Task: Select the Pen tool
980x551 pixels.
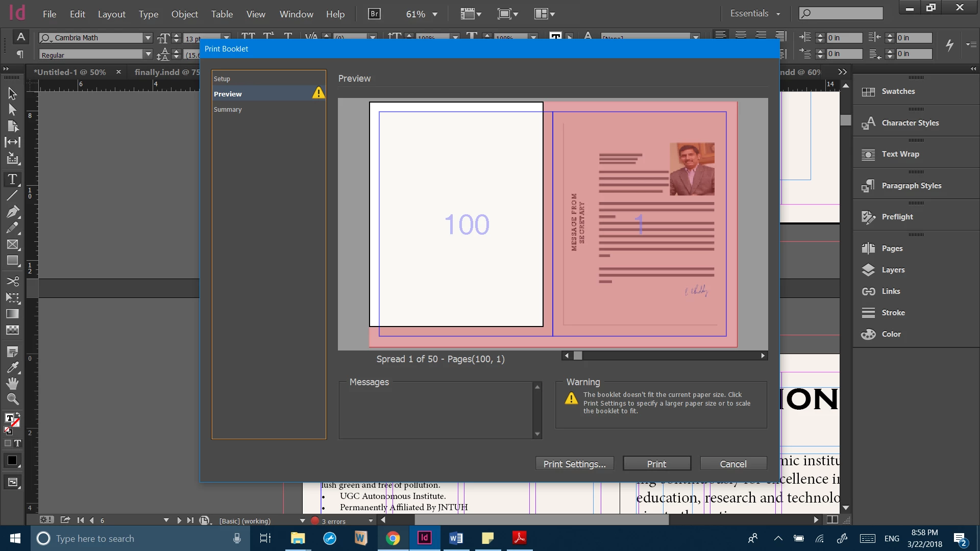Action: coord(12,212)
